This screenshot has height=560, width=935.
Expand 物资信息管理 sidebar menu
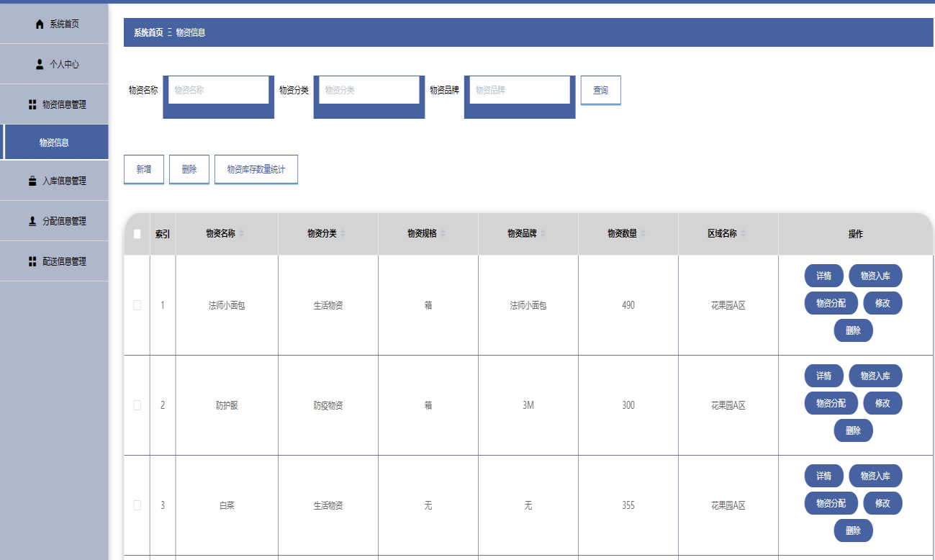coord(54,104)
